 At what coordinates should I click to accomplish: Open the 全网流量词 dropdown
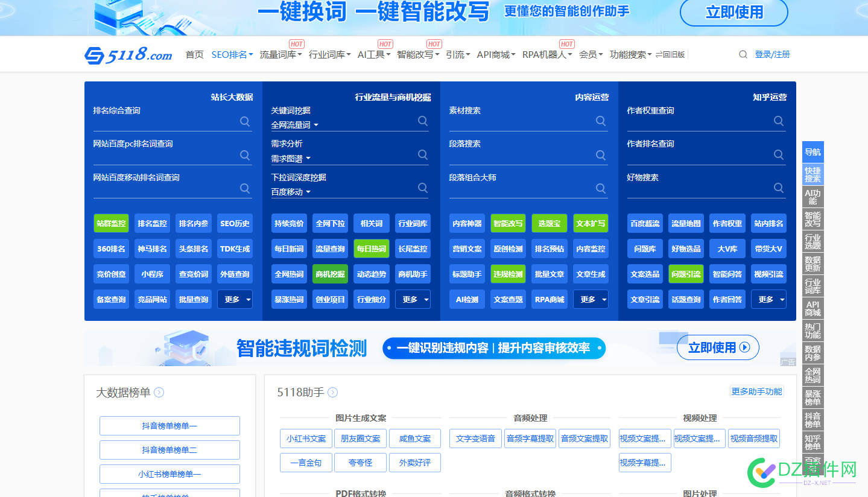(294, 125)
